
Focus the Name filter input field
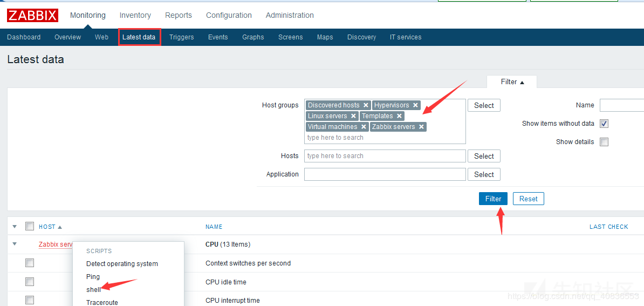(622, 105)
